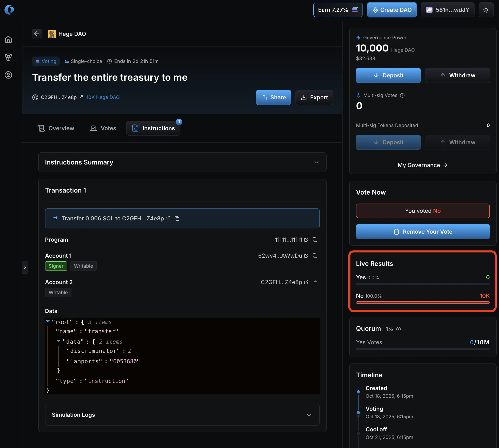
Task: Open the leaderboard medal icon in the sidebar
Action: pos(8,57)
